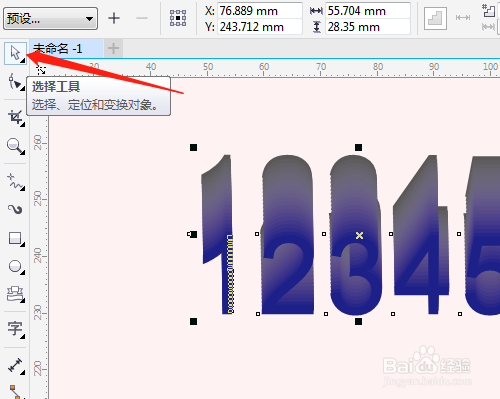Viewport: 500px width, 399px height.
Task: Click the ruler origin corner icon
Action: click(x=41, y=70)
